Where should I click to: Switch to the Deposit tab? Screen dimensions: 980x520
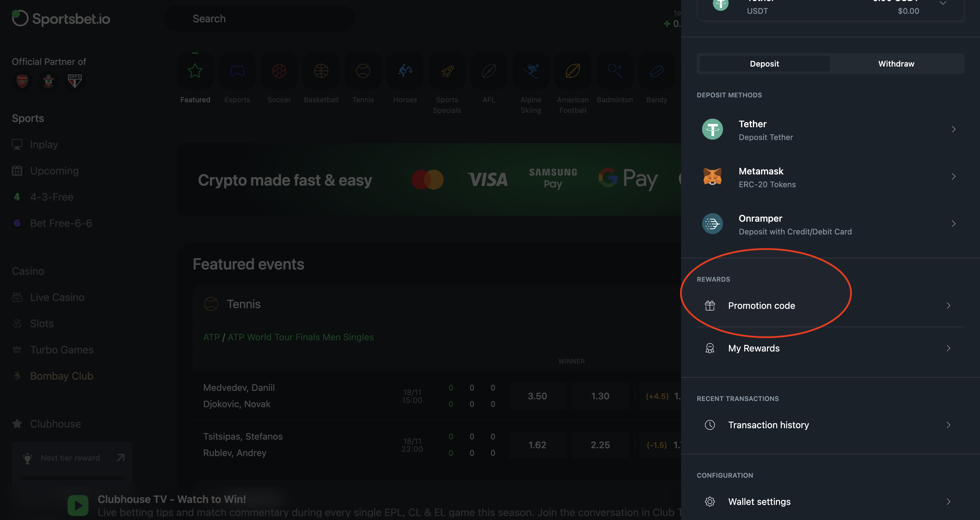click(764, 64)
